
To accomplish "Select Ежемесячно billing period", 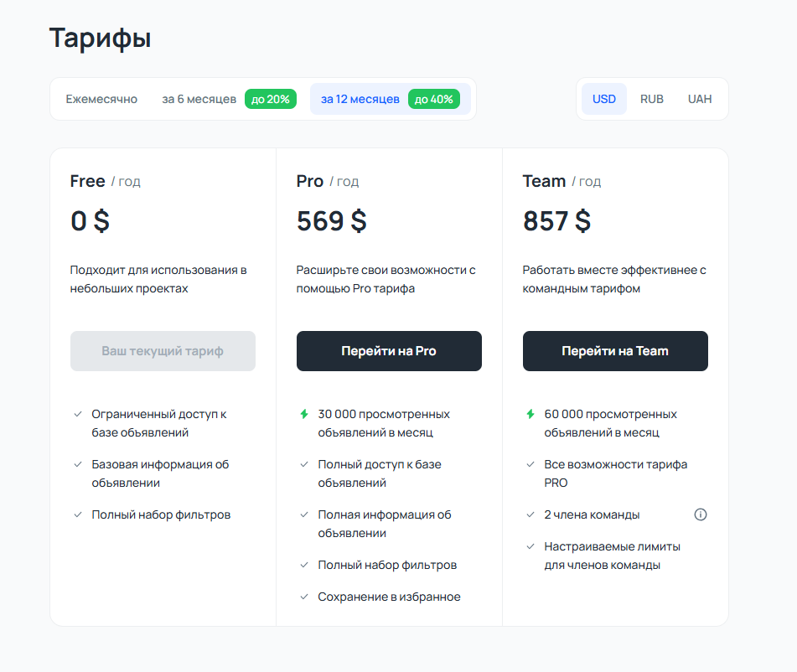I will point(101,99).
